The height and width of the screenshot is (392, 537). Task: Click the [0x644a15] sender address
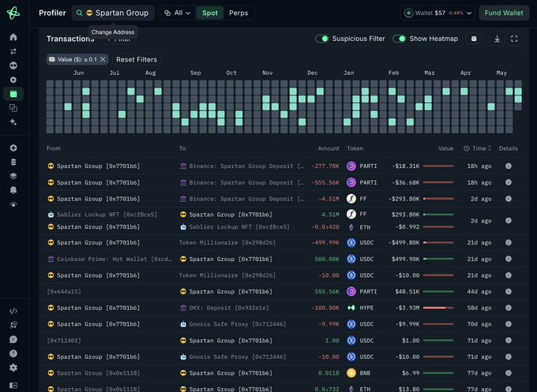point(64,291)
